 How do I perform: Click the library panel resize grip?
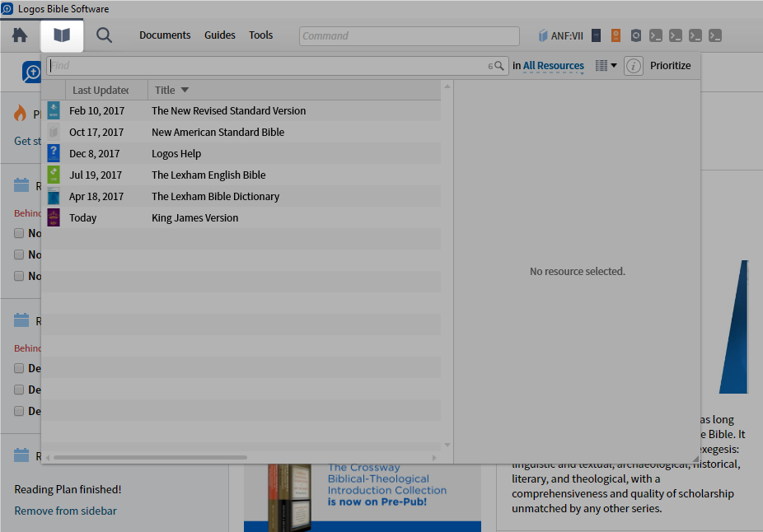(x=695, y=459)
